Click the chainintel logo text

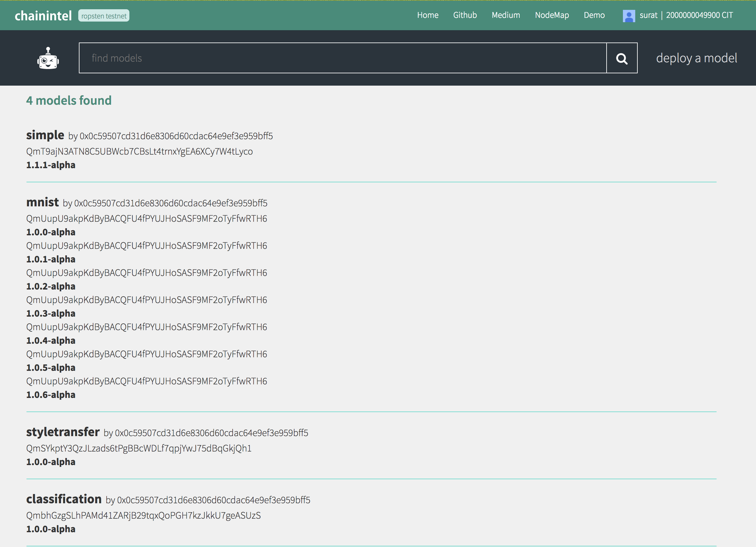pyautogui.click(x=43, y=16)
